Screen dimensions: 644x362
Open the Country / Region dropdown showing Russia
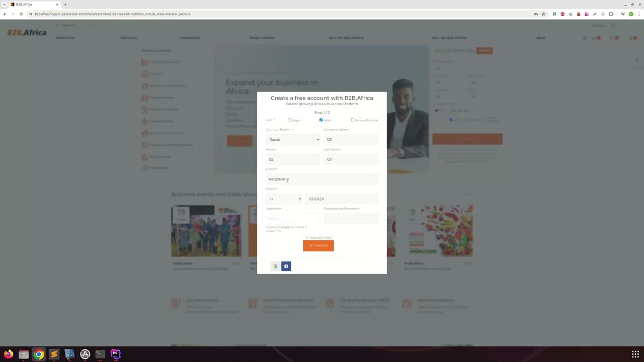(x=293, y=139)
